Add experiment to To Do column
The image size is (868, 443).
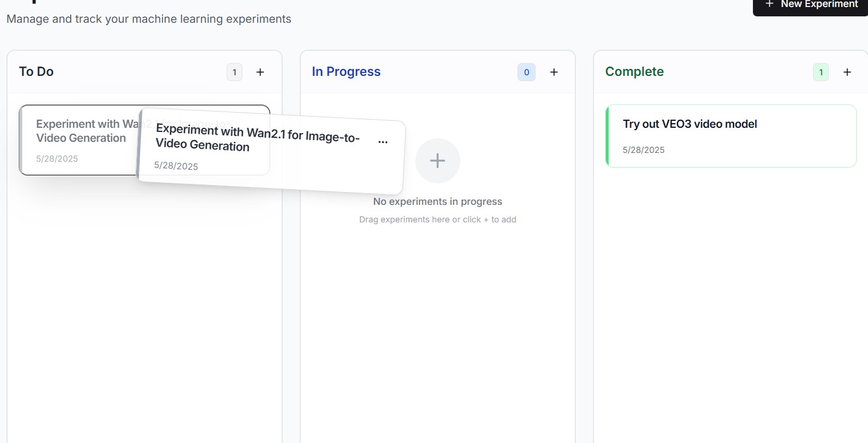[261, 72]
